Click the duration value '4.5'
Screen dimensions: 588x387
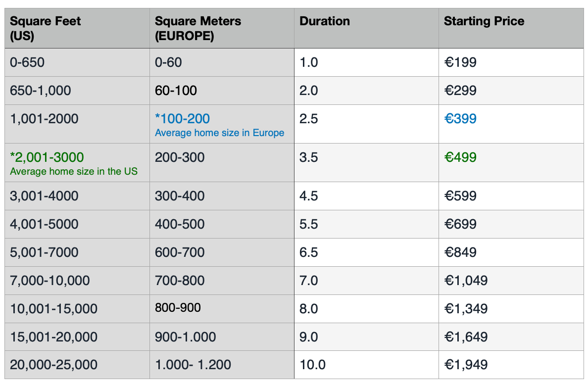tap(309, 196)
